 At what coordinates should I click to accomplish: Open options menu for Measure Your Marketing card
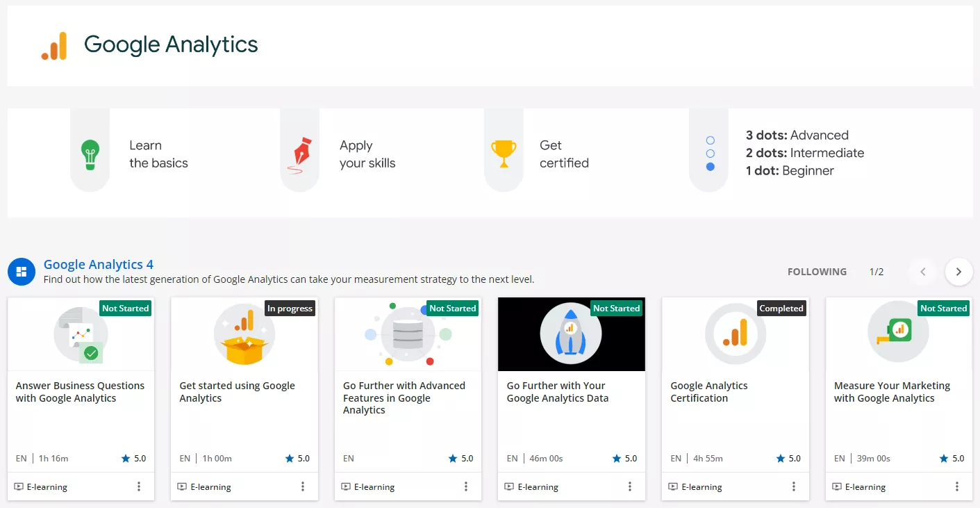point(957,486)
